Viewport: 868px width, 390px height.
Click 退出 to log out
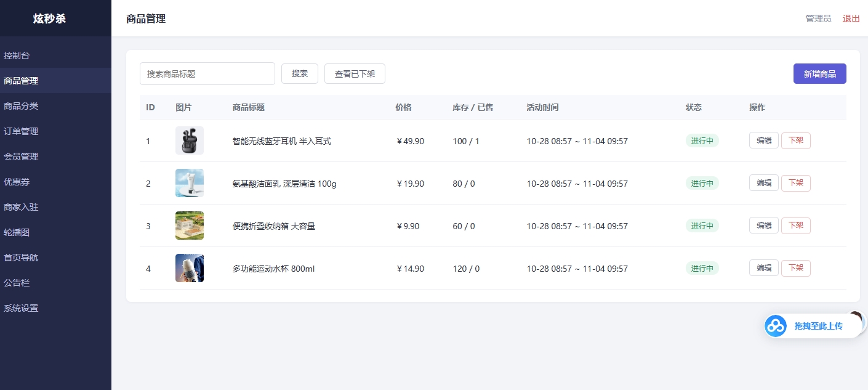point(851,18)
